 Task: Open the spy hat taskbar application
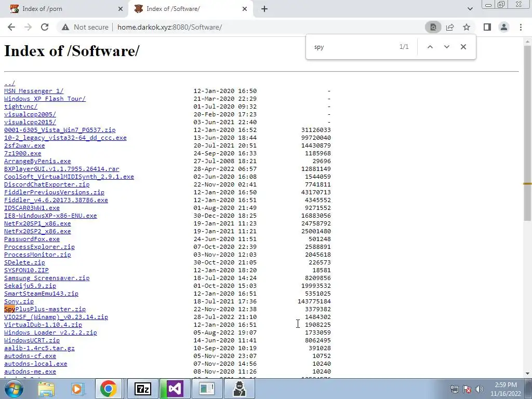[x=239, y=389]
